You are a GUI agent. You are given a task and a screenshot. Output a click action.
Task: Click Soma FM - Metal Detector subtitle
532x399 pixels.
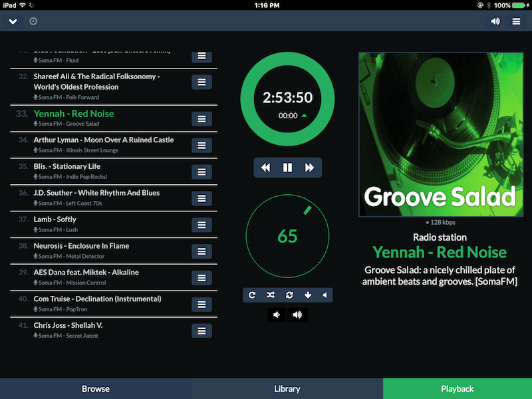pos(69,256)
